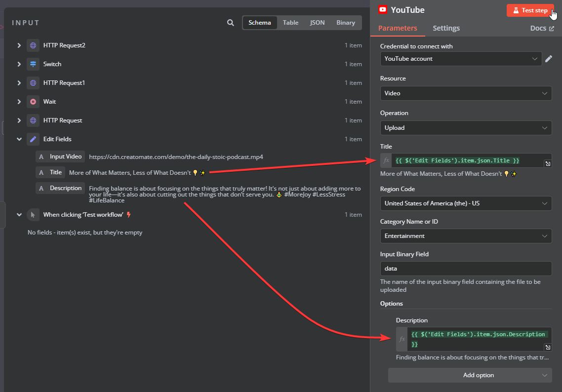Expand the HTTP Request2 node

coord(19,45)
